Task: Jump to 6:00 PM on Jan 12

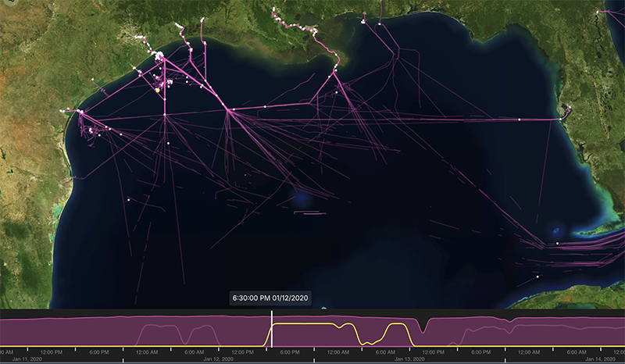Action: (x=290, y=352)
